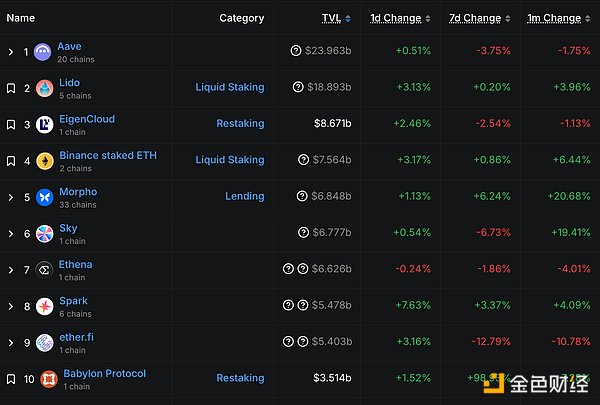This screenshot has width=600, height=405.
Task: Open the Ethena protocol link
Action: (75, 265)
